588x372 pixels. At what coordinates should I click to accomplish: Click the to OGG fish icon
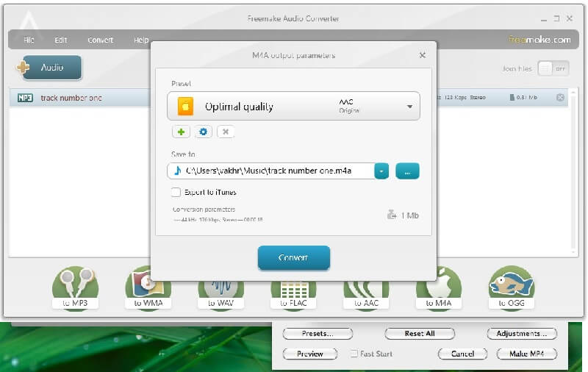(511, 288)
